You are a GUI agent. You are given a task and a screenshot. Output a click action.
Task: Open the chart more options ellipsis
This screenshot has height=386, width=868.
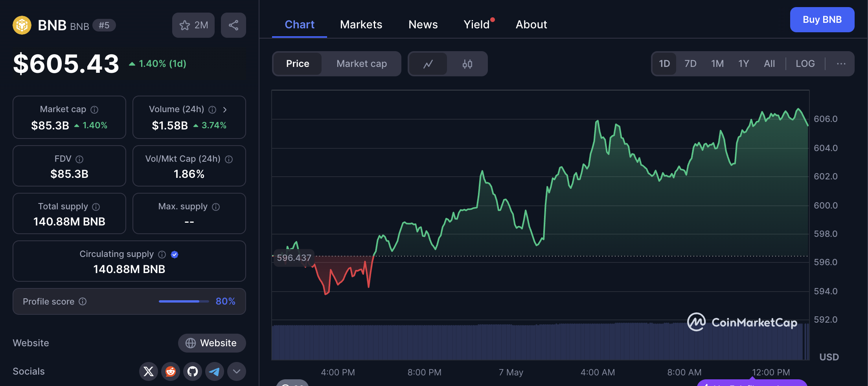pos(841,64)
